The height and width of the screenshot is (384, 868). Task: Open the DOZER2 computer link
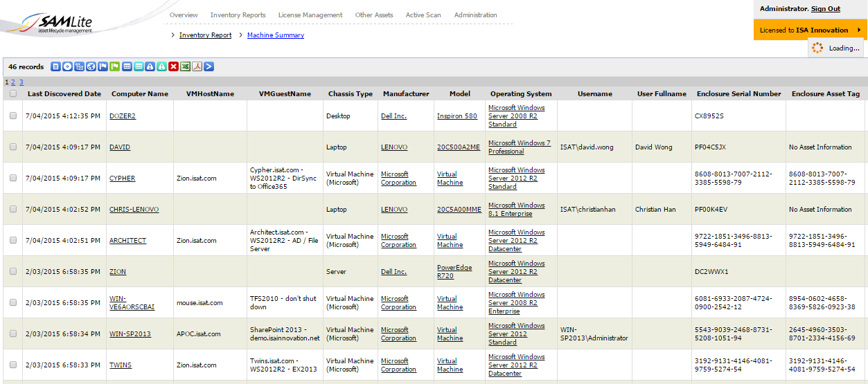(123, 116)
